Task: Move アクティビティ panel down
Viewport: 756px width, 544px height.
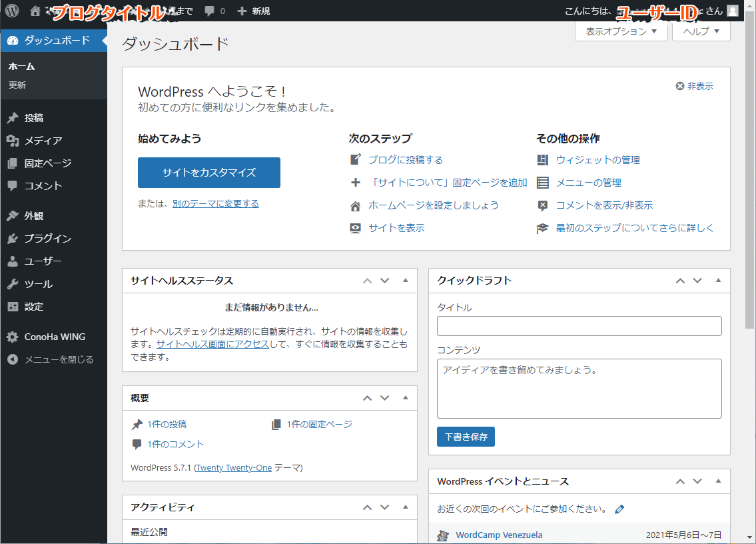Action: click(385, 507)
